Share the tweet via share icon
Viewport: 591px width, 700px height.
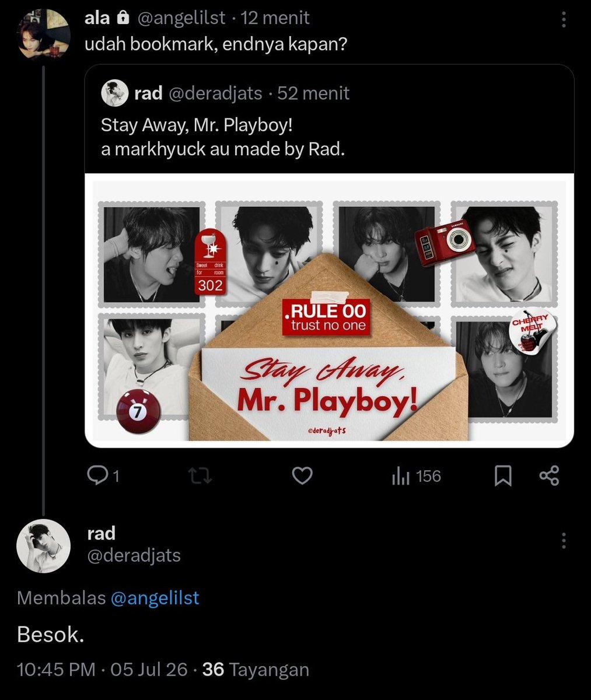pos(549,476)
